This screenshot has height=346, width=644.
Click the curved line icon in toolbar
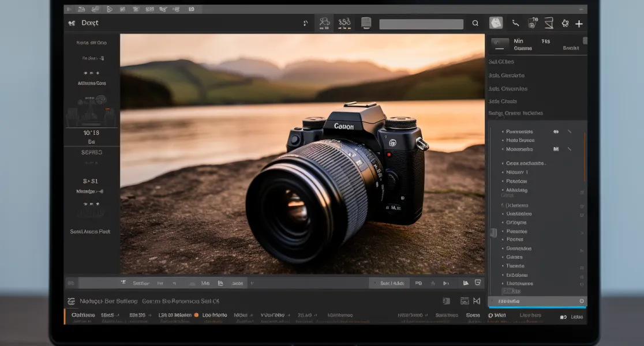[x=515, y=24]
